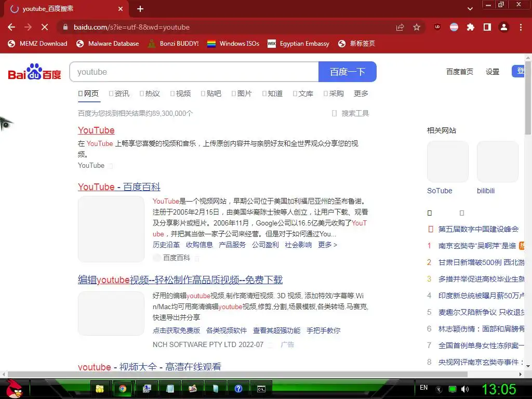Expand 更多 > under the 百度百科 result
The height and width of the screenshot is (399, 532).
tap(328, 245)
